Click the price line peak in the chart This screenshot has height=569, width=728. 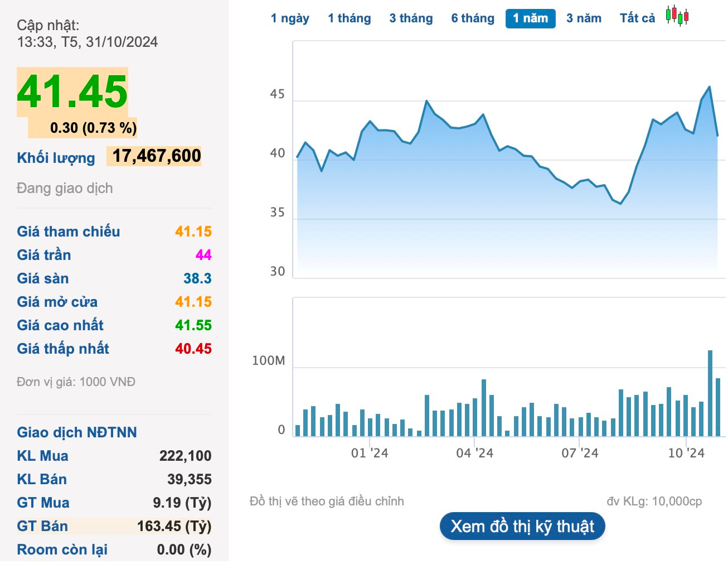pyautogui.click(x=709, y=87)
